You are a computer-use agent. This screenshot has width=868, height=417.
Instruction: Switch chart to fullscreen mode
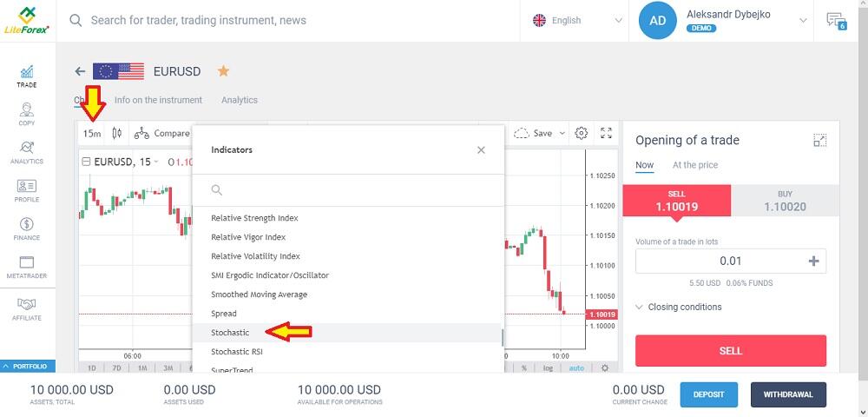click(x=606, y=133)
